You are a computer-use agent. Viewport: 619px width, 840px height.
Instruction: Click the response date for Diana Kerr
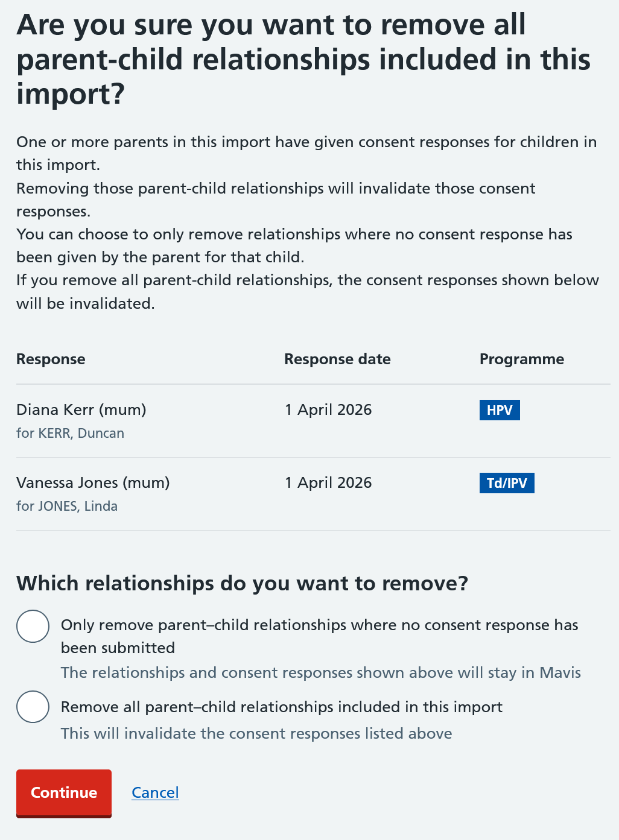328,409
